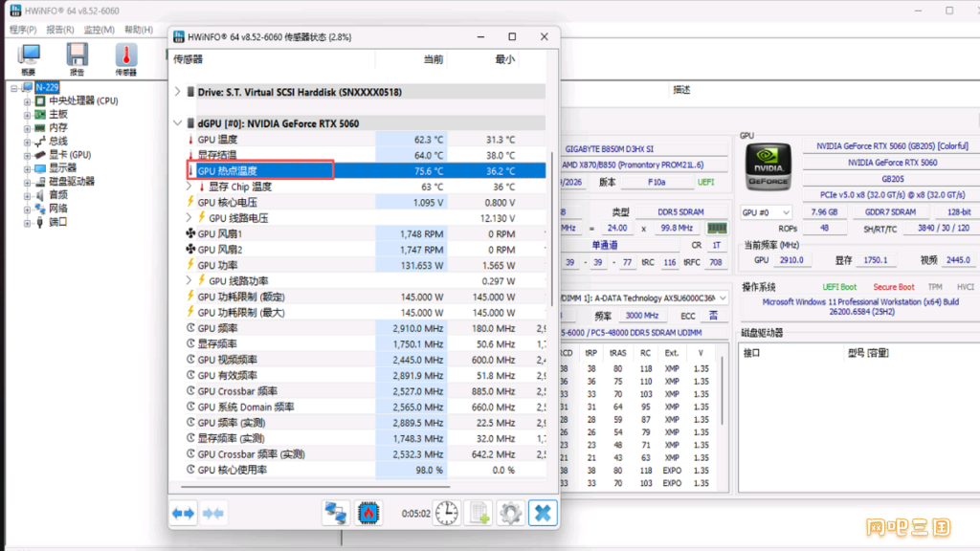Click the GPU fan 2 icon
The height and width of the screenshot is (551, 980).
pos(190,250)
